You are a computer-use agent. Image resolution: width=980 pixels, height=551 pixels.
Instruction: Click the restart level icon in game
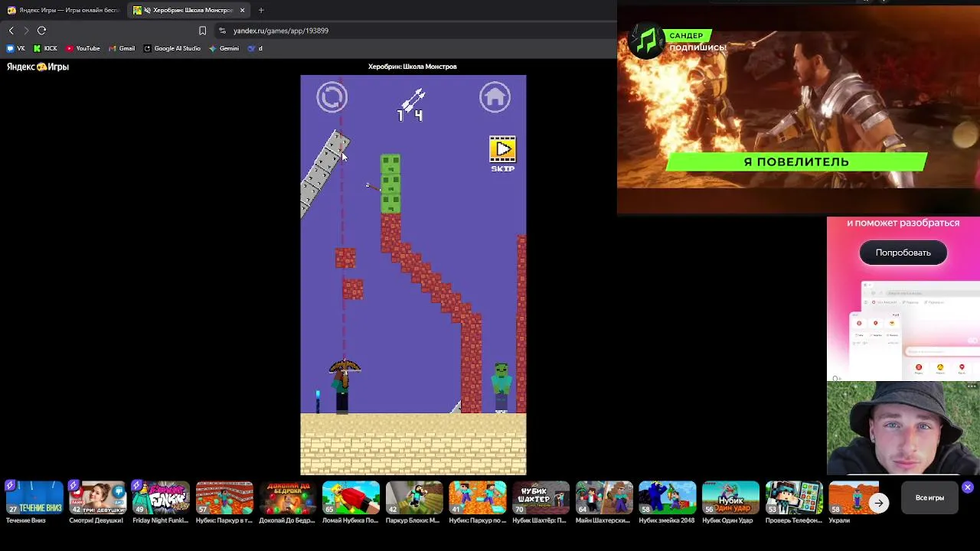pyautogui.click(x=332, y=97)
